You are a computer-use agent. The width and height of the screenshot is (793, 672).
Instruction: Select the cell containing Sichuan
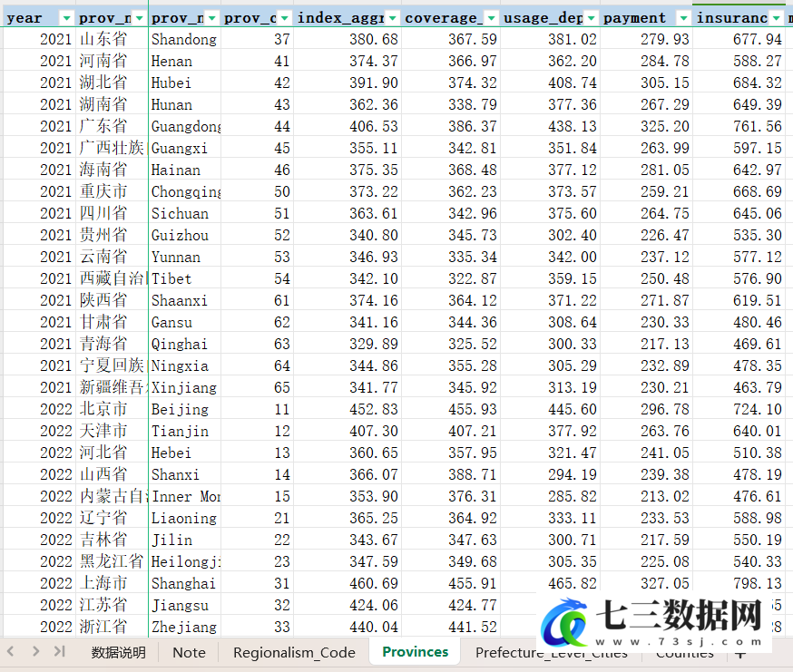[x=184, y=213]
